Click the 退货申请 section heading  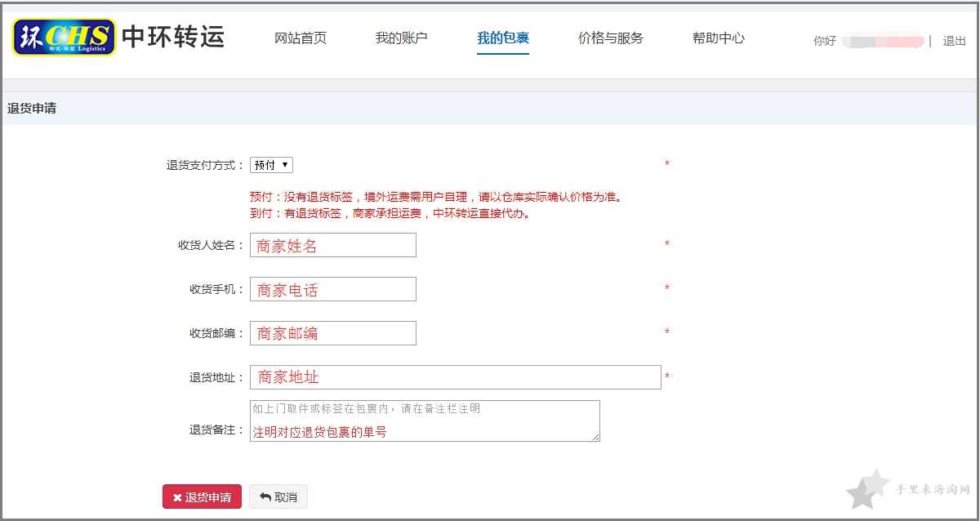(32, 108)
